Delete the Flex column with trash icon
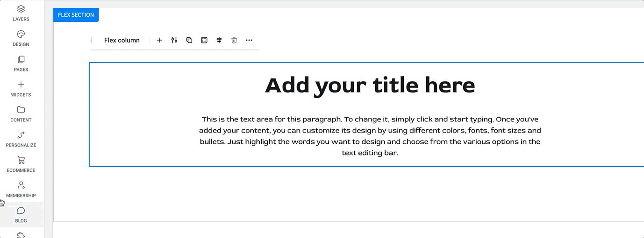644x238 pixels. (x=234, y=40)
